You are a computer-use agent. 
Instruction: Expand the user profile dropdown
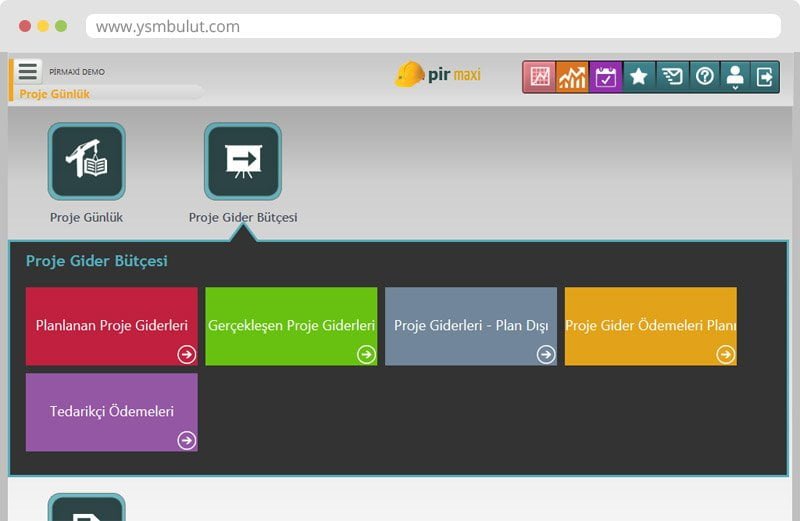[x=735, y=77]
